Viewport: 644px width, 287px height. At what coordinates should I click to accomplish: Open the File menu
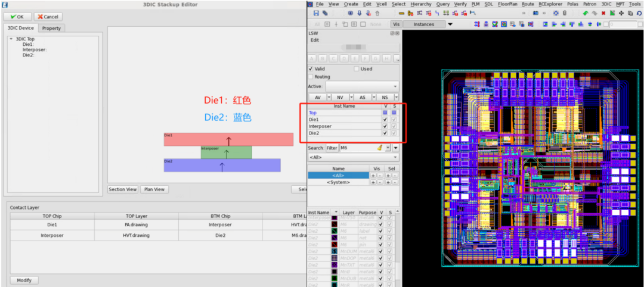(320, 4)
